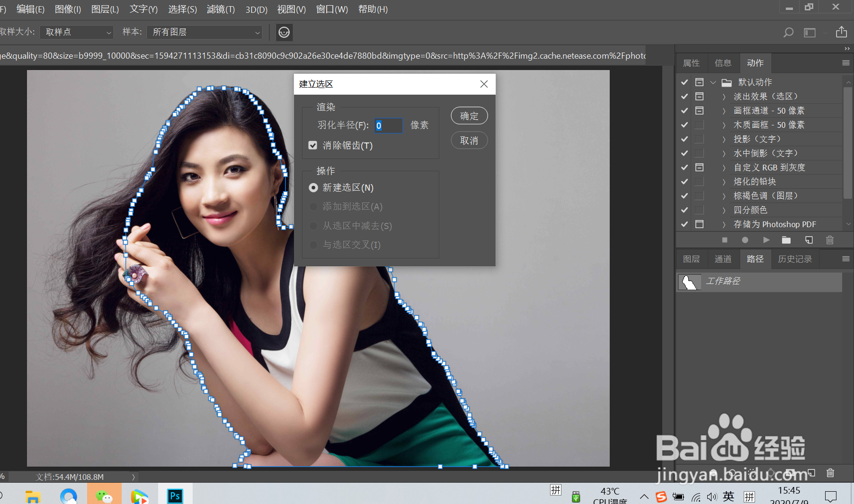Select the 新建选区(N) radio button
This screenshot has height=504, width=854.
(313, 188)
